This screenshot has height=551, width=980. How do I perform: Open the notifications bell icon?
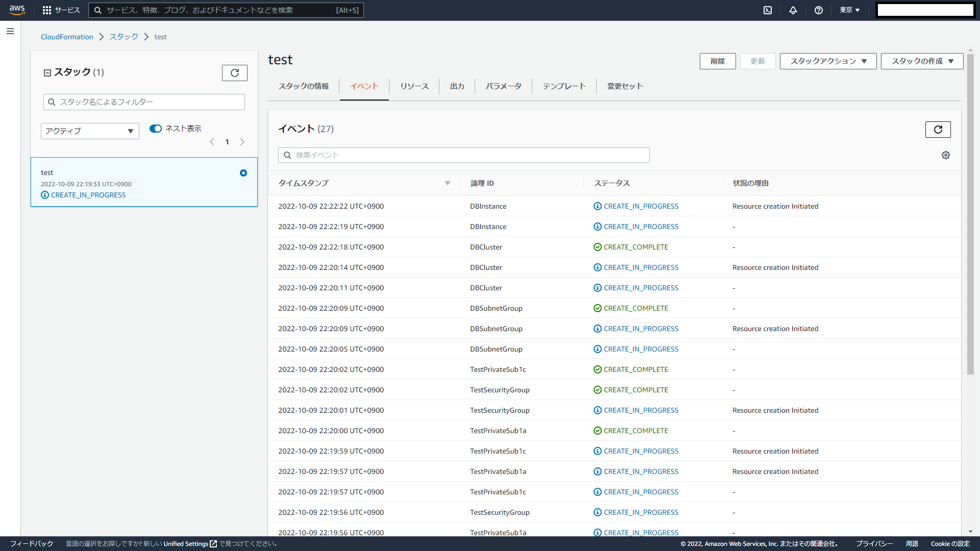(x=793, y=10)
